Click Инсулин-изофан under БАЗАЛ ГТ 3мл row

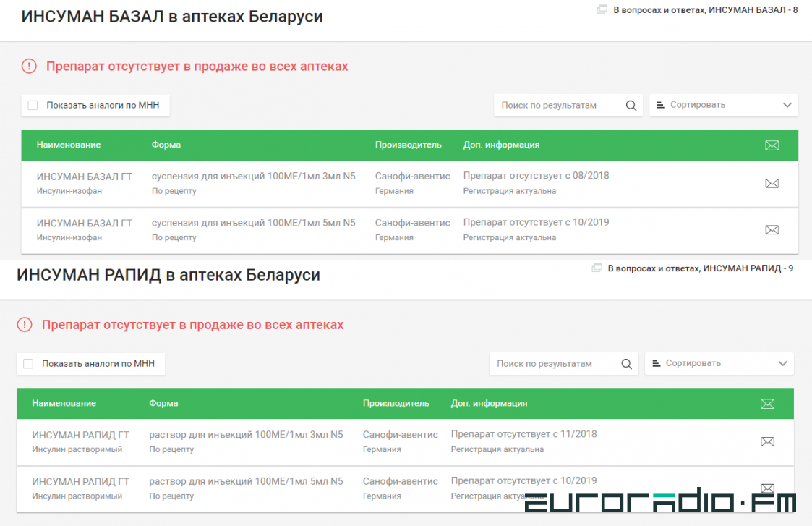(69, 191)
